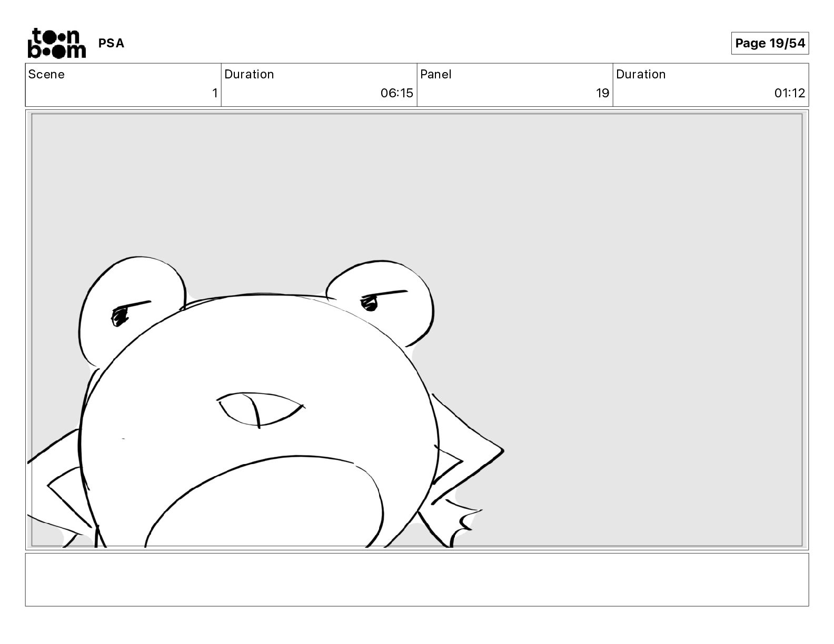Image resolution: width=834 pixels, height=644 pixels.
Task: Select scene number value 1
Action: click(214, 93)
